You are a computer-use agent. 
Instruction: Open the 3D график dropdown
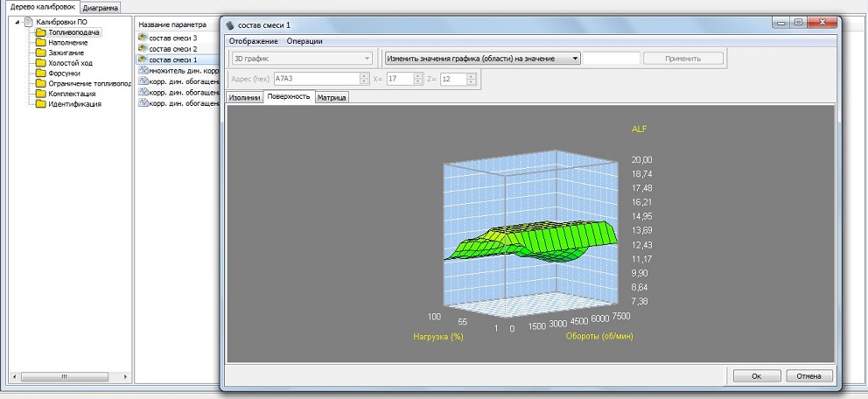[x=302, y=59]
